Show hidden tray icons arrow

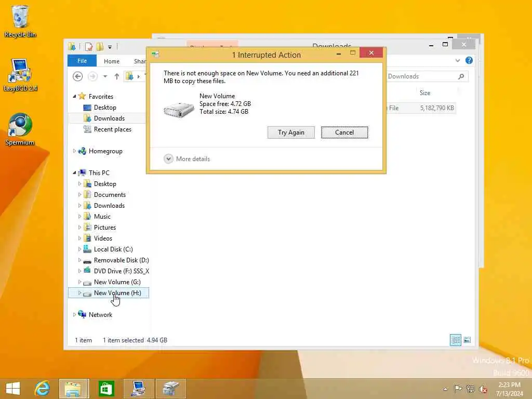[x=445, y=389]
